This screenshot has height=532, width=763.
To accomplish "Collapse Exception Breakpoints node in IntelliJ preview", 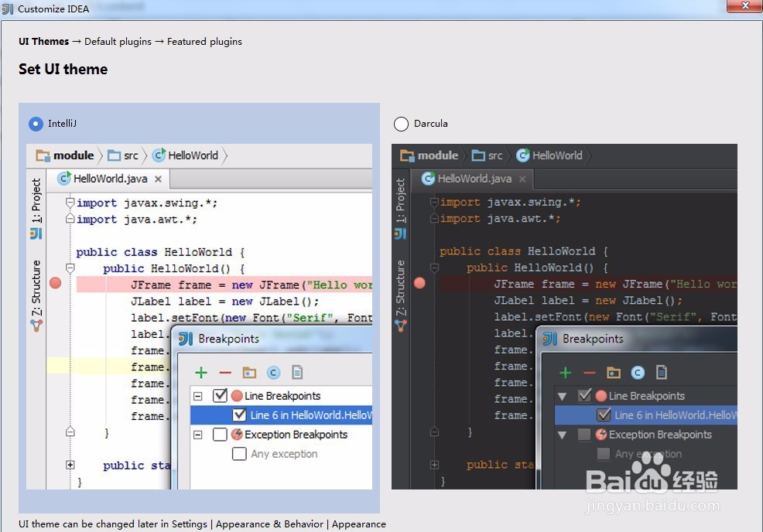I will point(197,435).
